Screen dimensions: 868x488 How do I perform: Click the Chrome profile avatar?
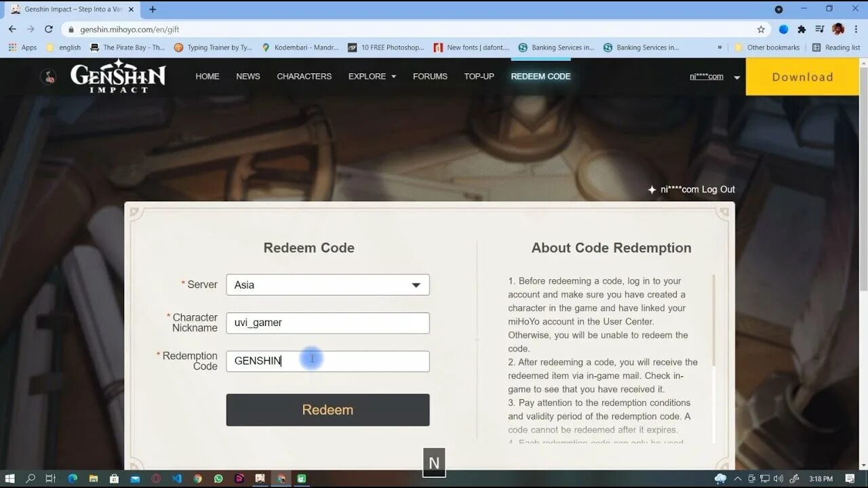(838, 29)
